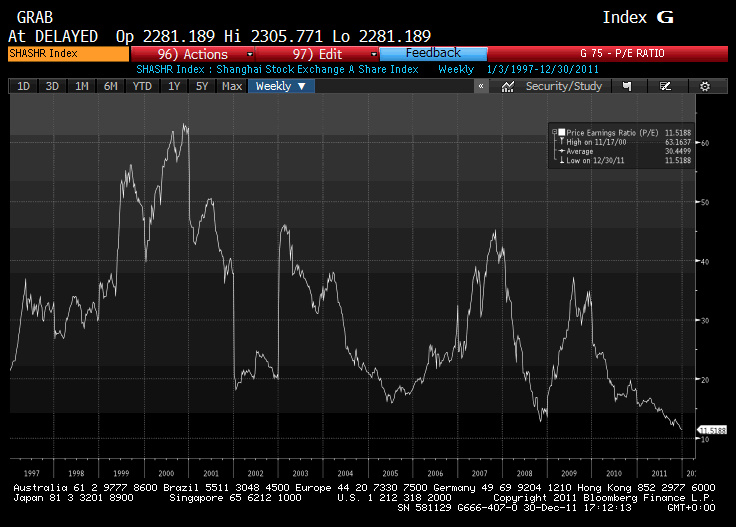Click the G 75 - P/E RATIO bar

pyautogui.click(x=608, y=53)
